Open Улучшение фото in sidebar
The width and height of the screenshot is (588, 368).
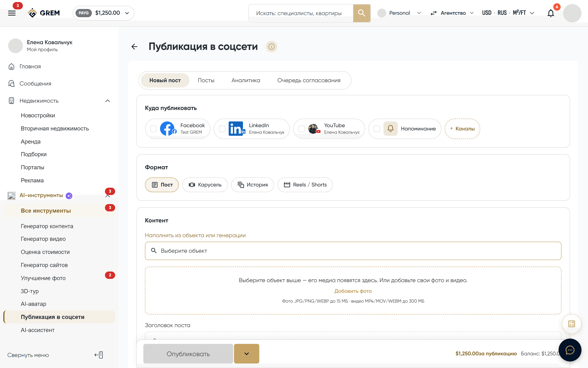(x=43, y=278)
